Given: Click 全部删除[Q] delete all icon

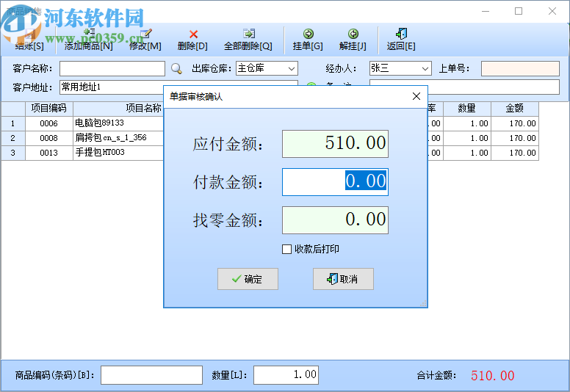Looking at the screenshot, I should [249, 34].
